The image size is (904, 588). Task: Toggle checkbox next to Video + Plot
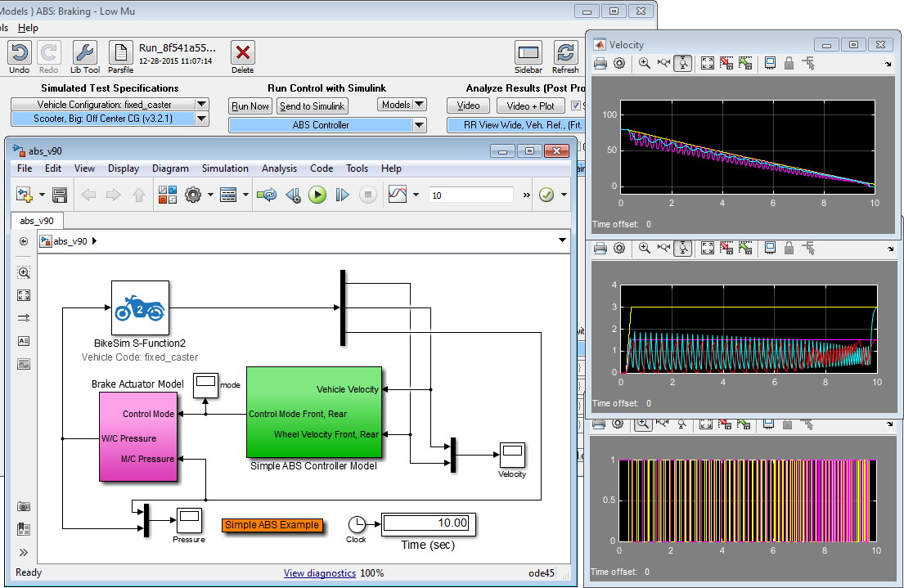coord(576,105)
